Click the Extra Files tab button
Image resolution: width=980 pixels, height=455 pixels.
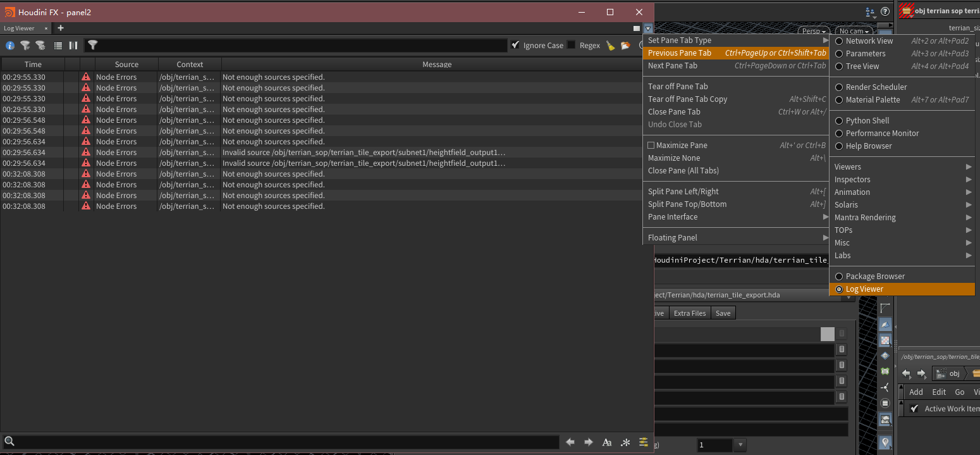[x=690, y=313]
